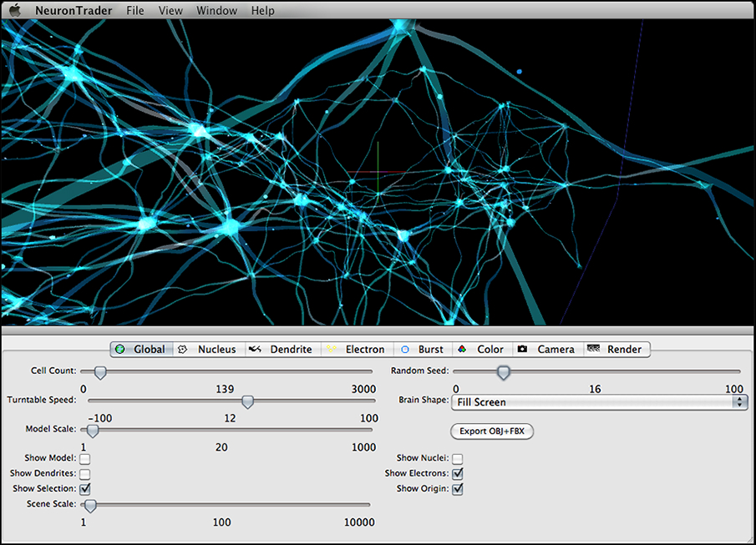Click the Cell Count slider handle
This screenshot has width=756, height=545.
[x=100, y=372]
